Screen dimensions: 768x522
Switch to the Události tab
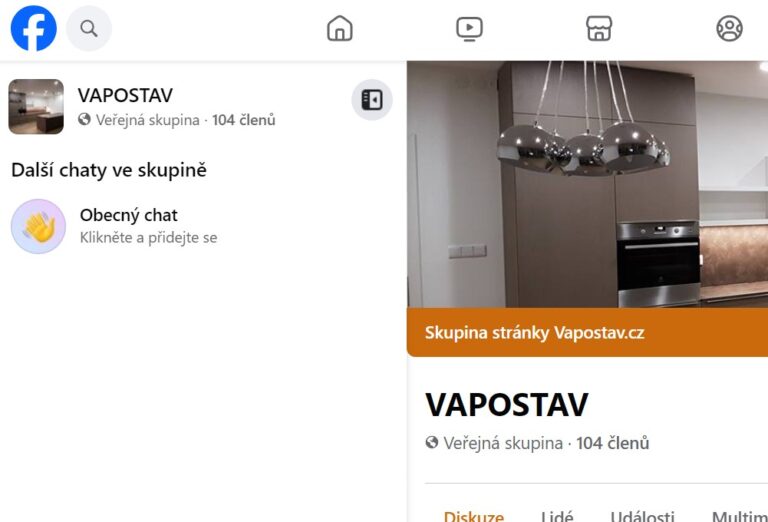coord(642,516)
